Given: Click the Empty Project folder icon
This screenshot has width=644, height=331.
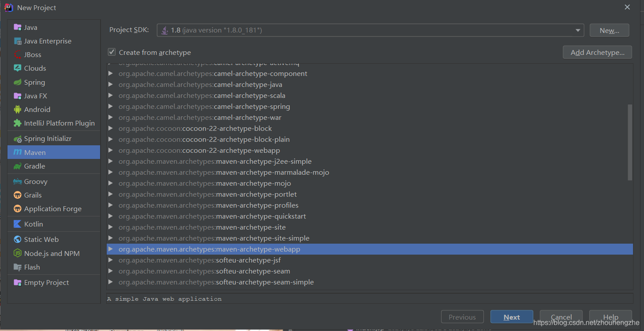Looking at the screenshot, I should (18, 282).
